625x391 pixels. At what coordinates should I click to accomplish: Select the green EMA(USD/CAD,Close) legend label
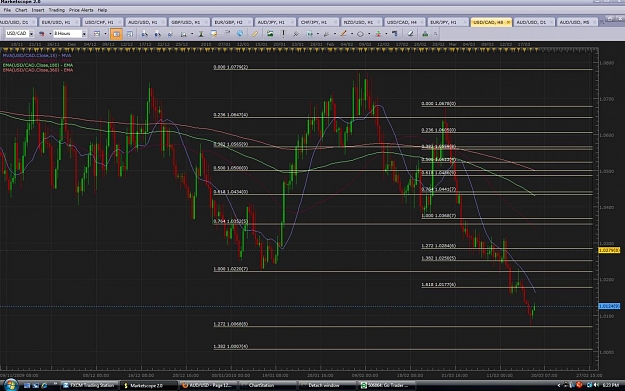(38, 65)
